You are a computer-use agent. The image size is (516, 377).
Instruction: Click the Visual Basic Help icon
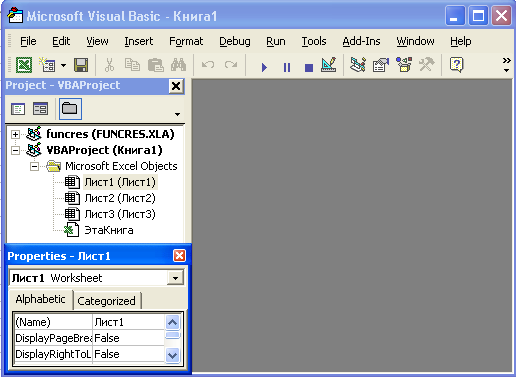pyautogui.click(x=456, y=65)
